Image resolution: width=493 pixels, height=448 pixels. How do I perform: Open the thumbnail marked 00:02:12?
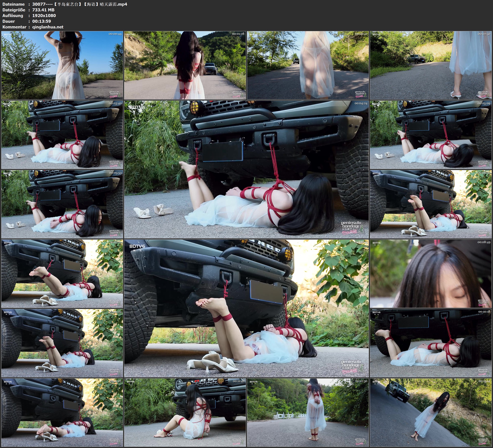pyautogui.click(x=308, y=65)
